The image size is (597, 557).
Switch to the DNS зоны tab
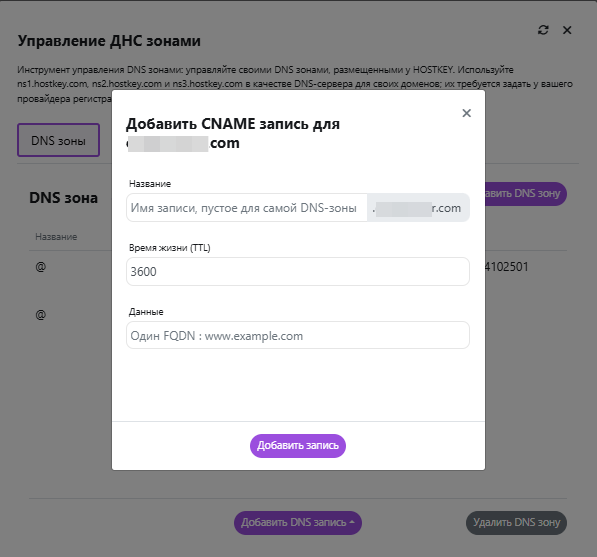click(x=58, y=140)
